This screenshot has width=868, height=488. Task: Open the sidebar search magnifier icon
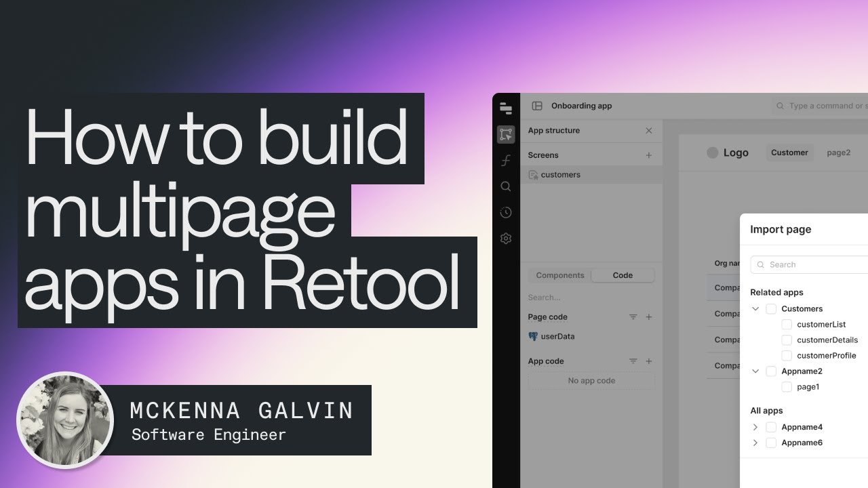[505, 186]
